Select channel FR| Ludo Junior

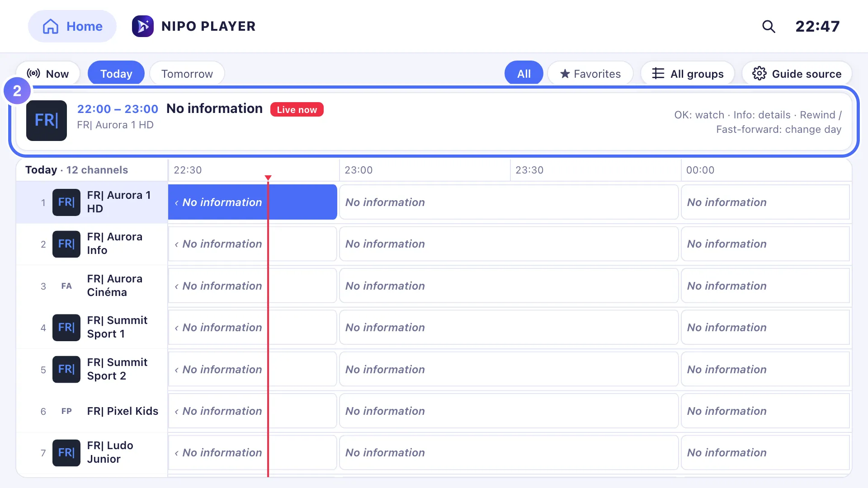(92, 452)
